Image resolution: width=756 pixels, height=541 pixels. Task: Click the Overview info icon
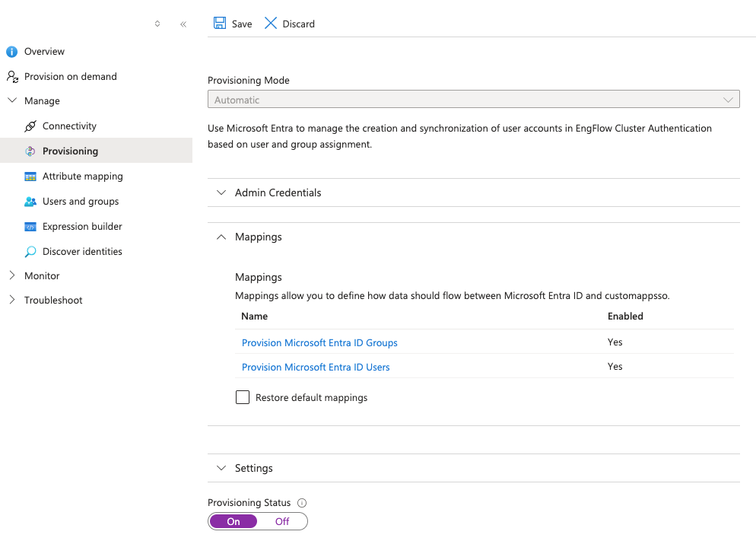coord(11,52)
